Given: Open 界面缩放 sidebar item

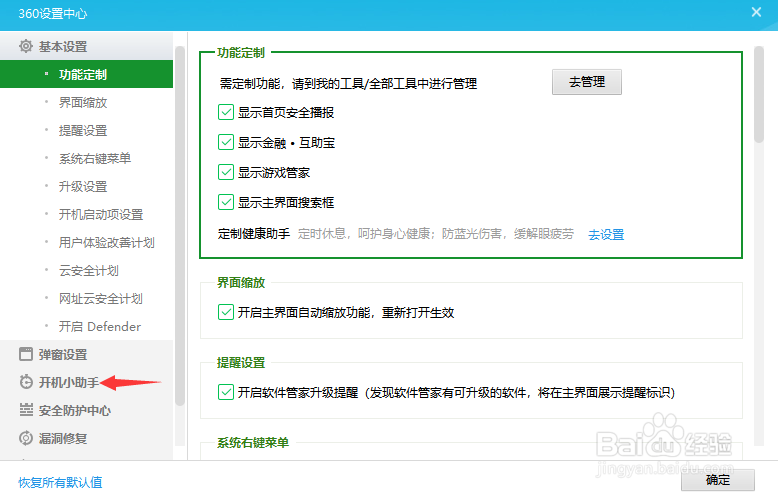Looking at the screenshot, I should coord(86,102).
